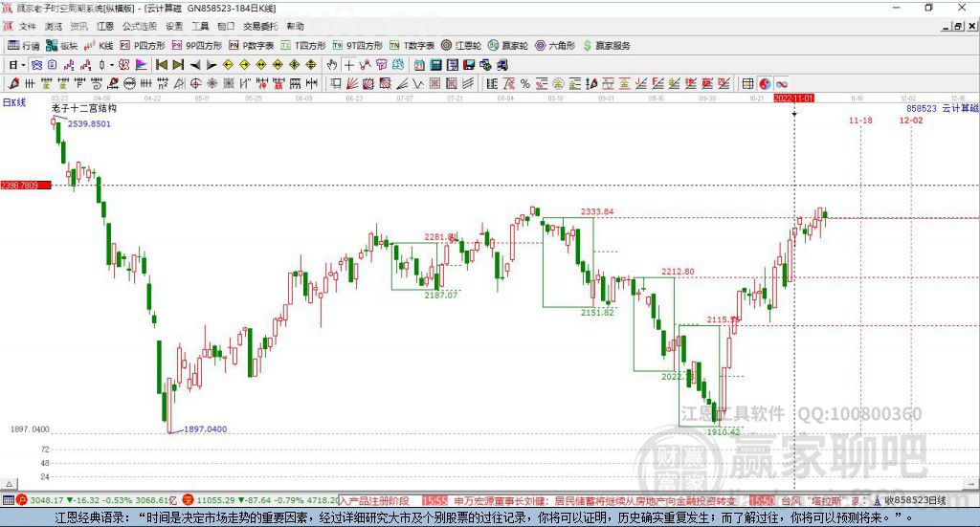Open the 设置 menu
980x527 pixels.
174,26
